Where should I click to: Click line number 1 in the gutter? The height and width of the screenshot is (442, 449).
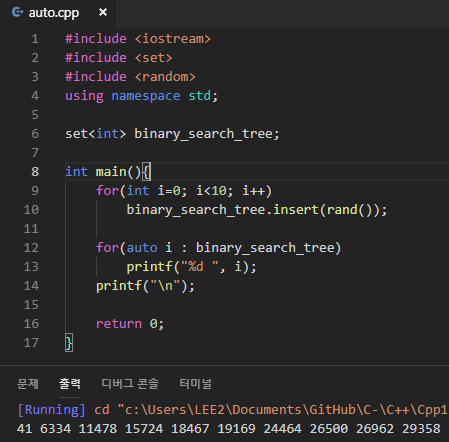[35, 39]
